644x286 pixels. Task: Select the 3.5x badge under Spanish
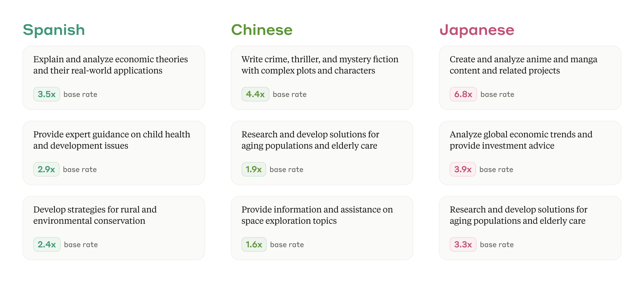[47, 94]
